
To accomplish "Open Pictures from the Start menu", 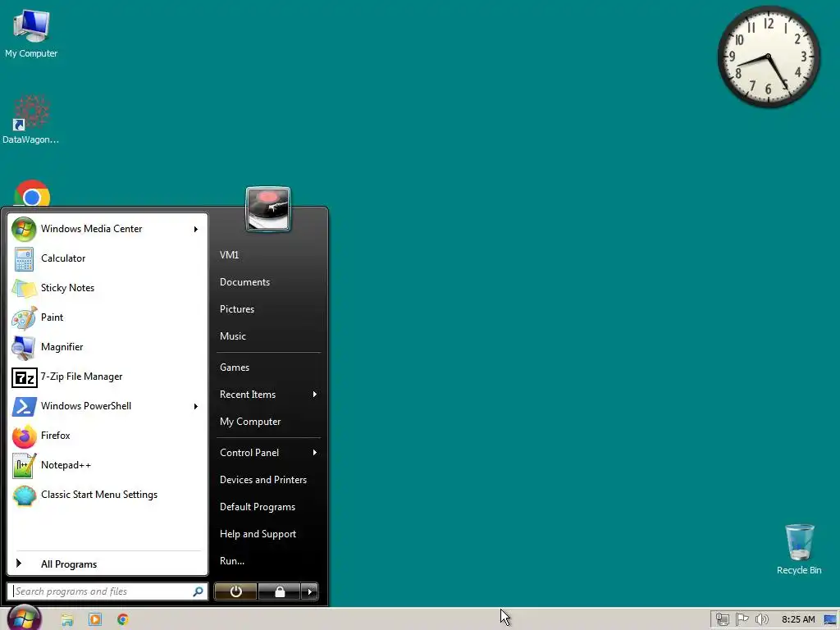I will (268, 309).
